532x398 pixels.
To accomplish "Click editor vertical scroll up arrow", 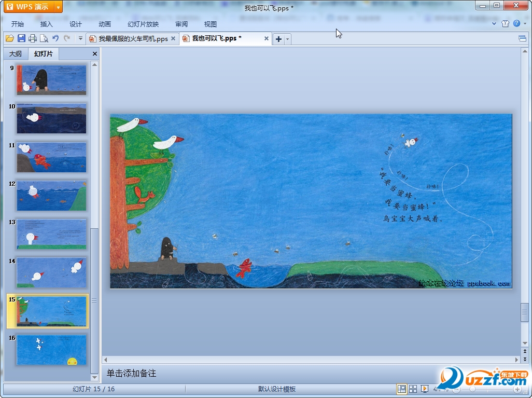I will [x=525, y=51].
